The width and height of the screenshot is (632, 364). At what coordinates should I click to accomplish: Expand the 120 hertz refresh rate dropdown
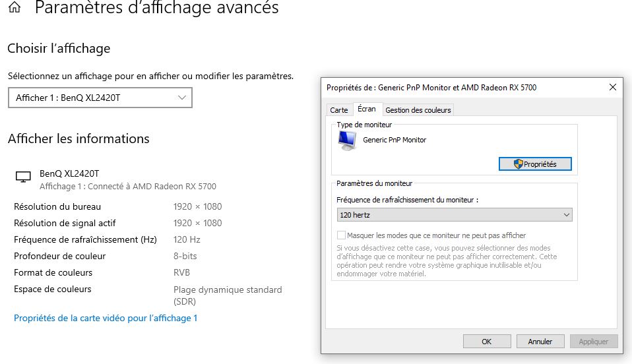pos(454,215)
